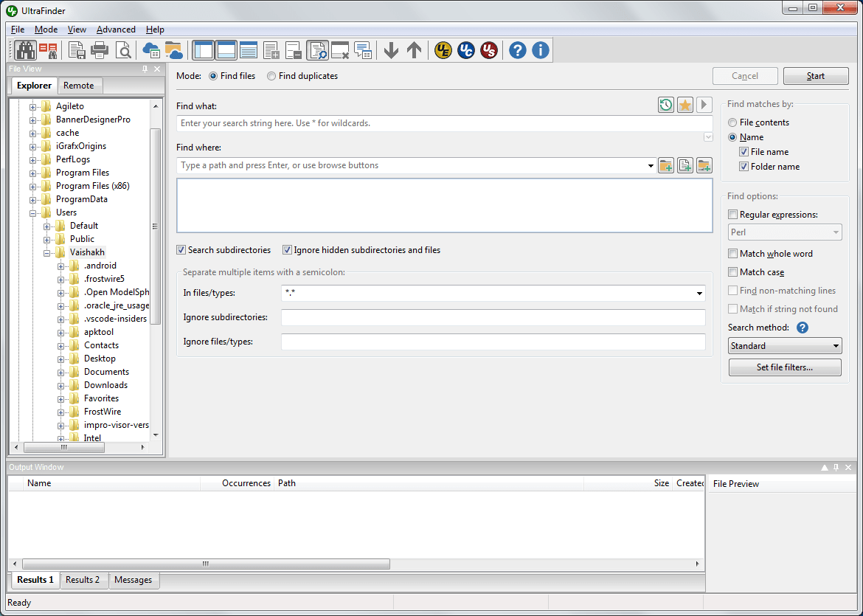Viewport: 863px width, 616px height.
Task: Click the binoculars Find files toolbar icon
Action: [x=25, y=50]
